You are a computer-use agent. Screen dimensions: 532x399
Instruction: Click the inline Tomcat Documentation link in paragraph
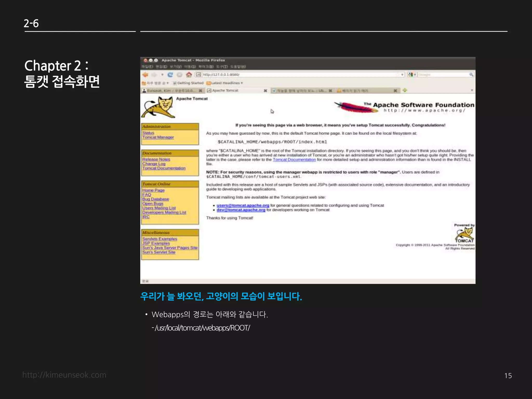pyautogui.click(x=294, y=159)
